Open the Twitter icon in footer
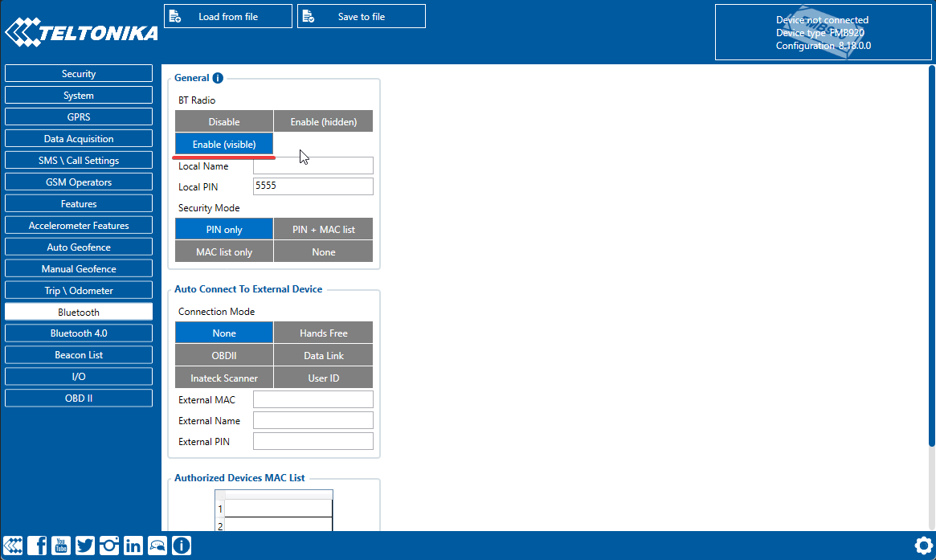Screen dimensions: 936x560 click(85, 546)
